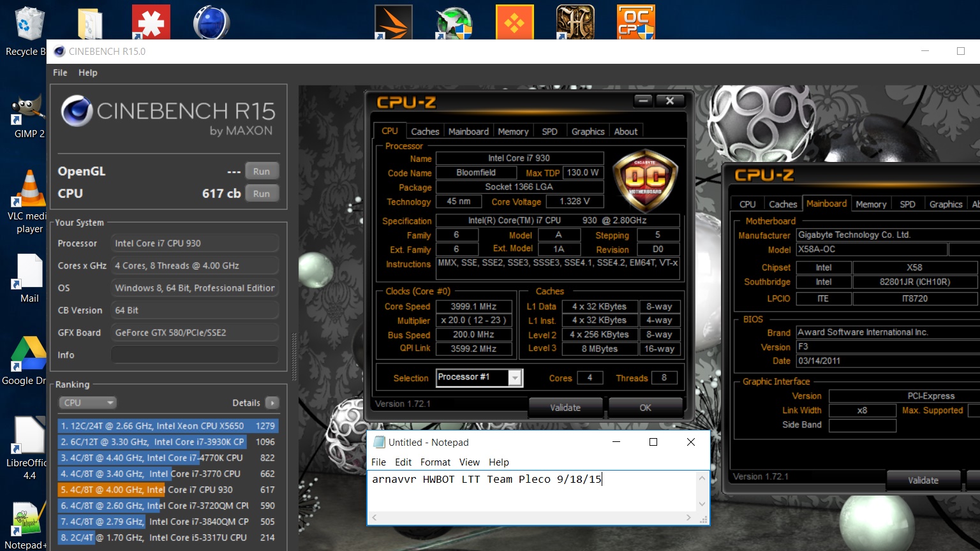Select ranking row Core i7-3770

[x=168, y=474]
